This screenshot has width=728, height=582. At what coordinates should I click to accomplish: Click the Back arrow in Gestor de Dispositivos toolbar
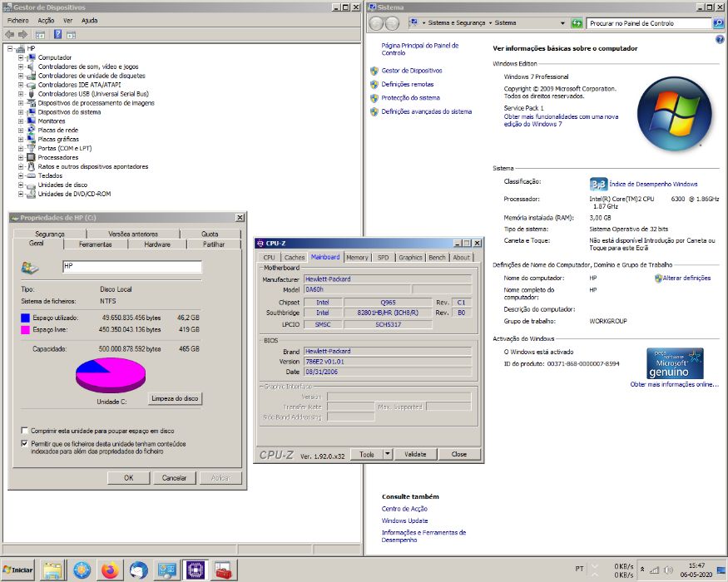9,34
